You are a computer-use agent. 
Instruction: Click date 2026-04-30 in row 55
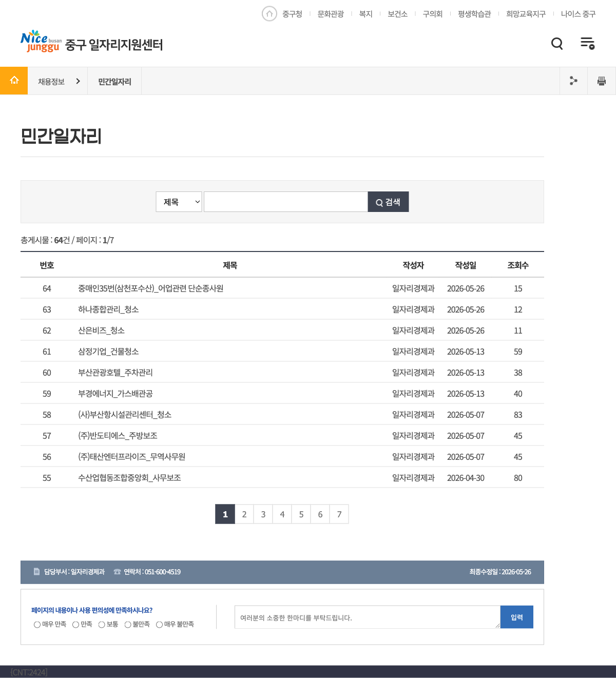click(x=466, y=478)
